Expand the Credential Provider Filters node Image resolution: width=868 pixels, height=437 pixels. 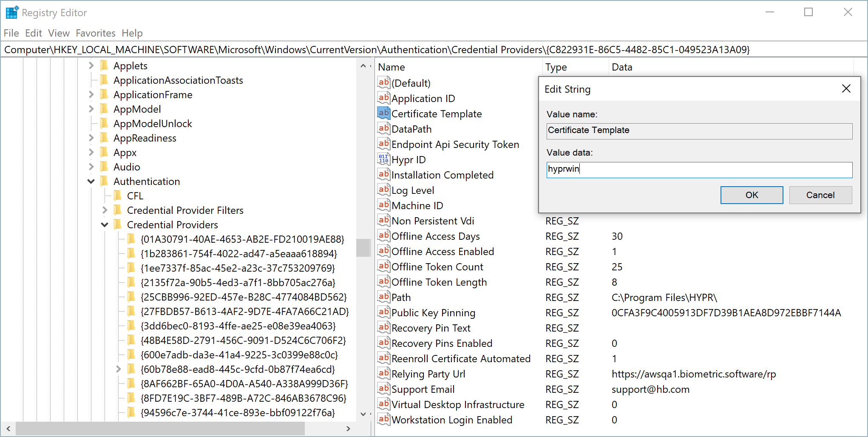point(105,210)
